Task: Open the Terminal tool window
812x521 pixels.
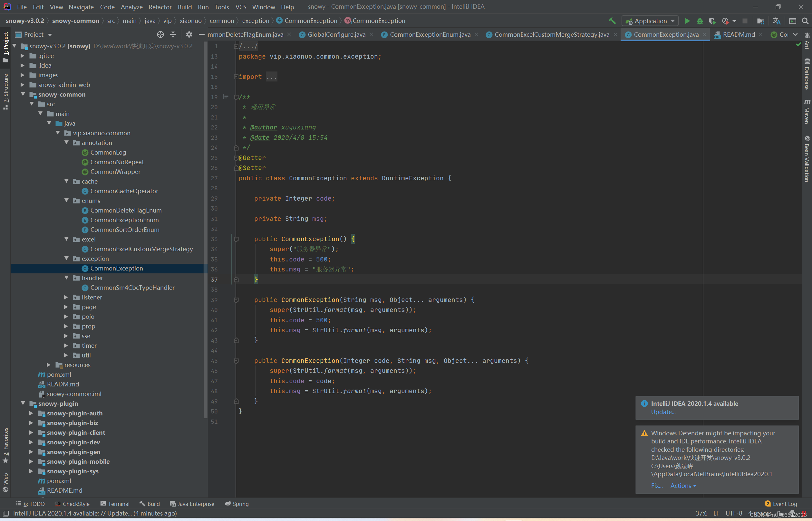Action: coord(115,504)
